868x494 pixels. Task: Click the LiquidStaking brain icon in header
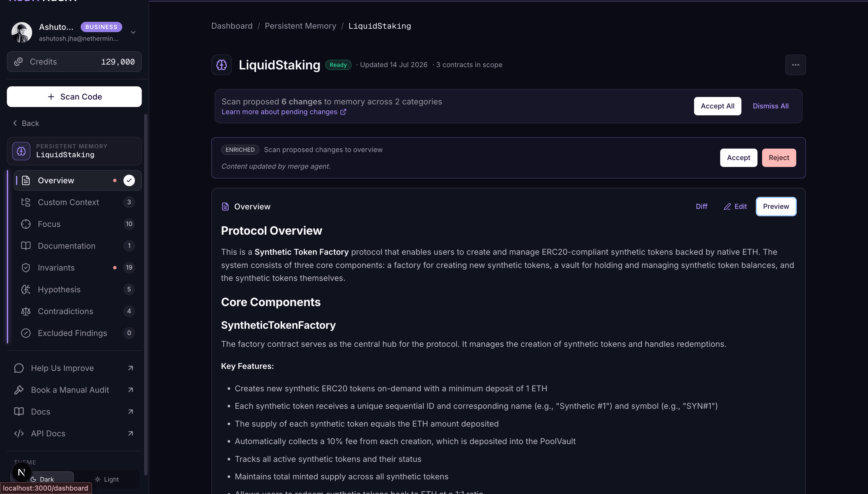[x=222, y=65]
